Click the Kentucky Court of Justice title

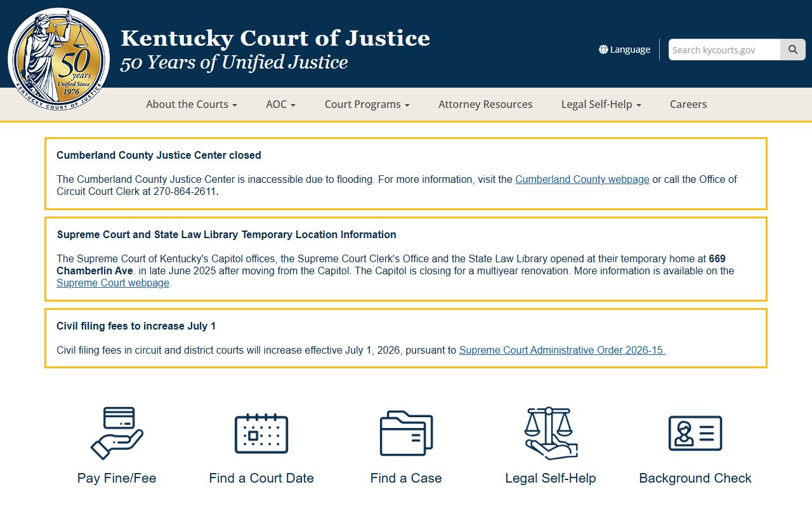pyautogui.click(x=275, y=38)
